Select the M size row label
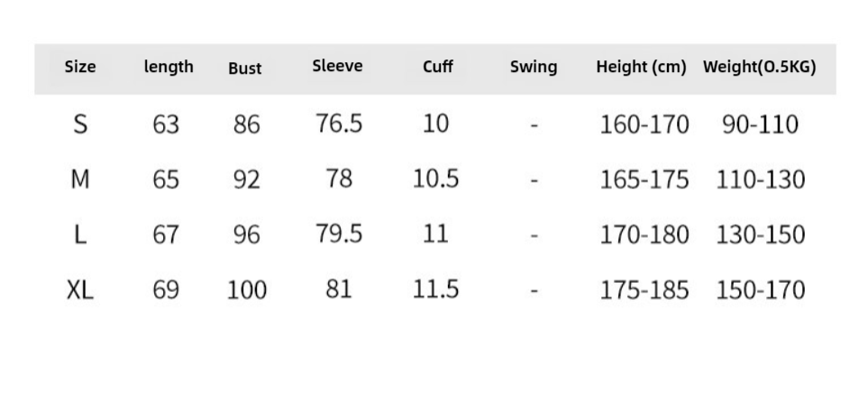Viewport: 868px width, 400px height. pos(80,179)
